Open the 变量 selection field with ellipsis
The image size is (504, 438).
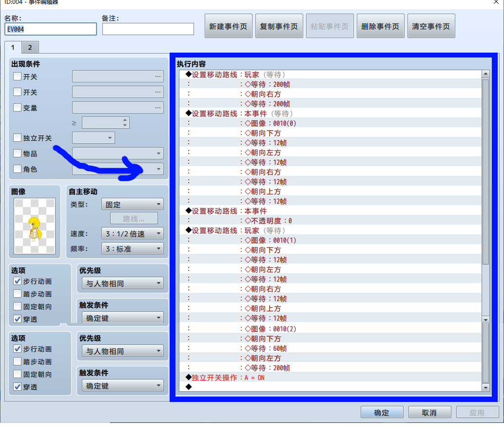[118, 107]
